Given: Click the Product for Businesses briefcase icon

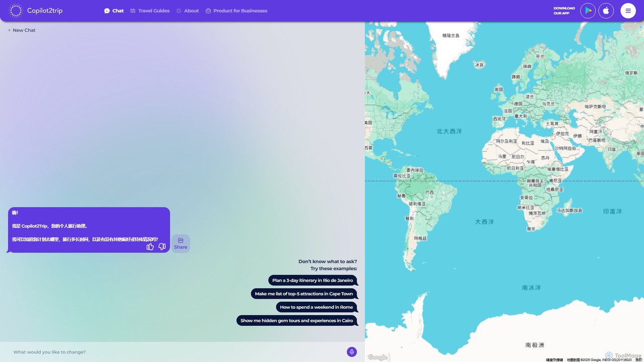Looking at the screenshot, I should (x=208, y=11).
